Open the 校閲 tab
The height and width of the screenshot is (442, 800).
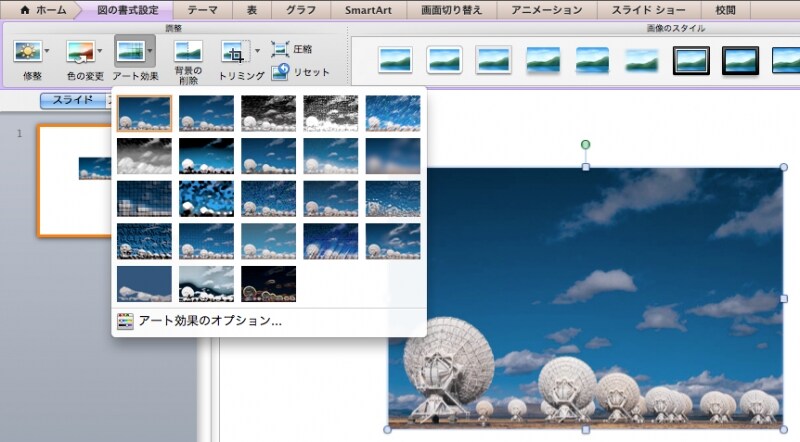[x=726, y=10]
